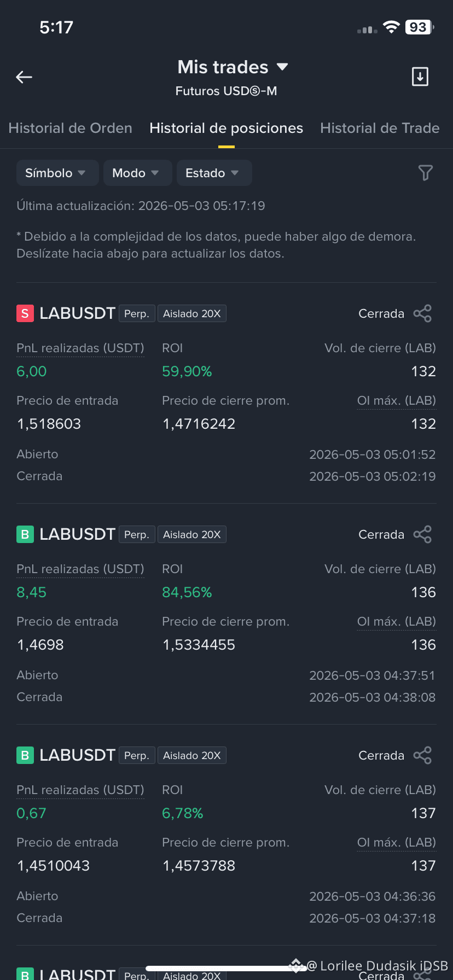The image size is (453, 980).
Task: Tap Aislado 20X tag of the 6,78% ROI trade
Action: pos(192,755)
